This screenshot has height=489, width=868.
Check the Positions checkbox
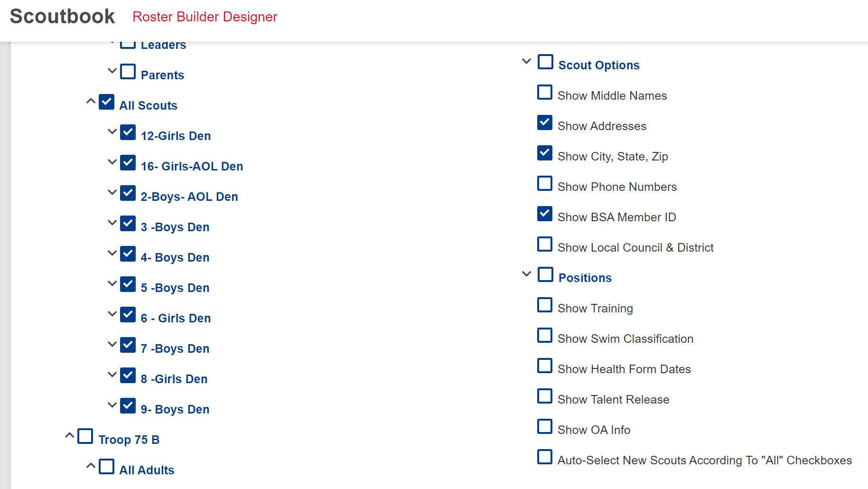[x=545, y=274]
